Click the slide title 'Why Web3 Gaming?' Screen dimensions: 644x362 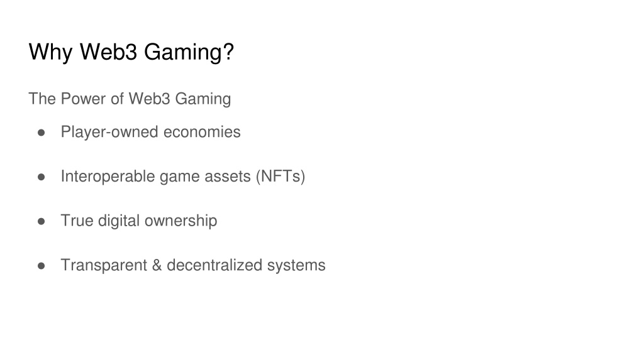coord(131,52)
